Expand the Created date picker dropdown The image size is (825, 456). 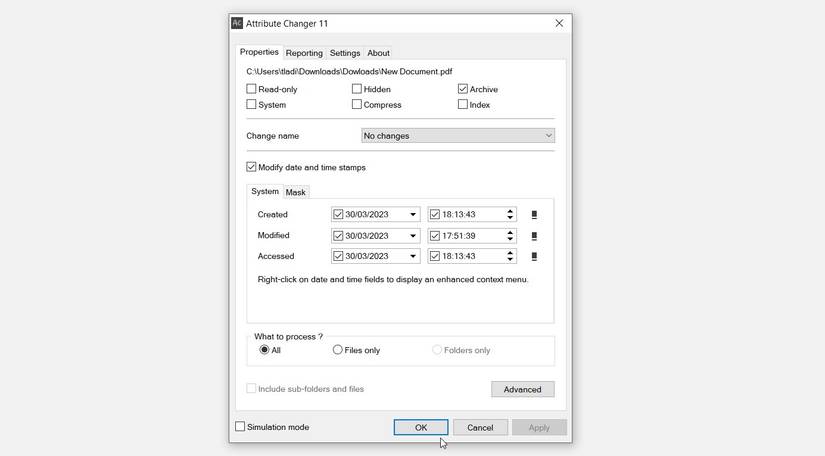click(x=412, y=215)
